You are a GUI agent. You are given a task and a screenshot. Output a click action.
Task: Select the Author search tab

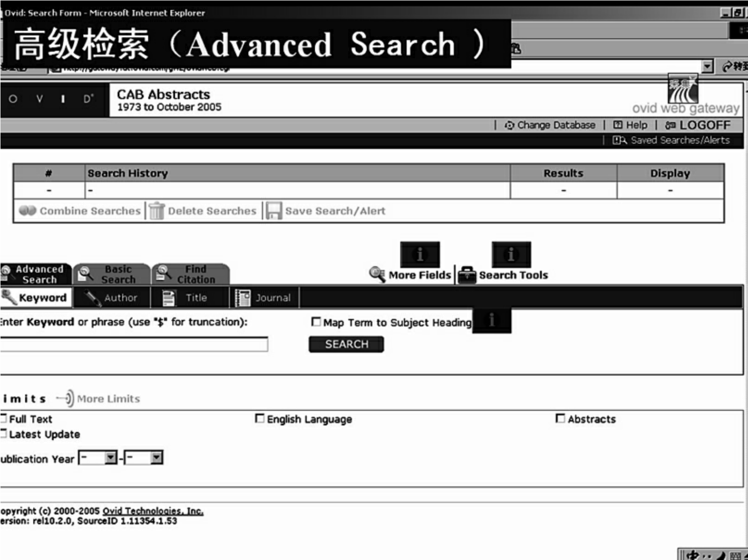[111, 298]
